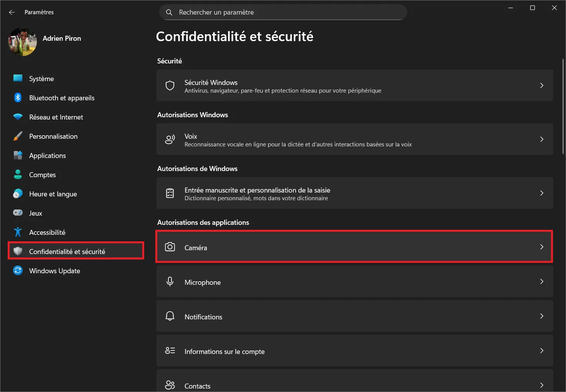Select the Personnalisation paintbrush icon
Image resolution: width=566 pixels, height=392 pixels.
[x=18, y=136]
